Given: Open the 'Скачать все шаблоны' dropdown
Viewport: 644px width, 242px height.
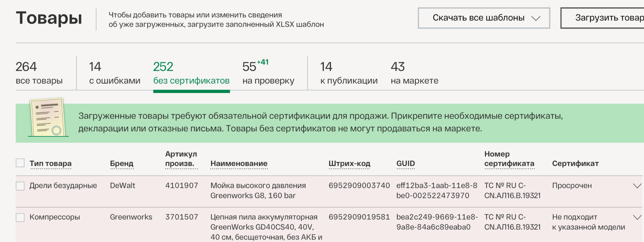Looking at the screenshot, I should [x=484, y=18].
